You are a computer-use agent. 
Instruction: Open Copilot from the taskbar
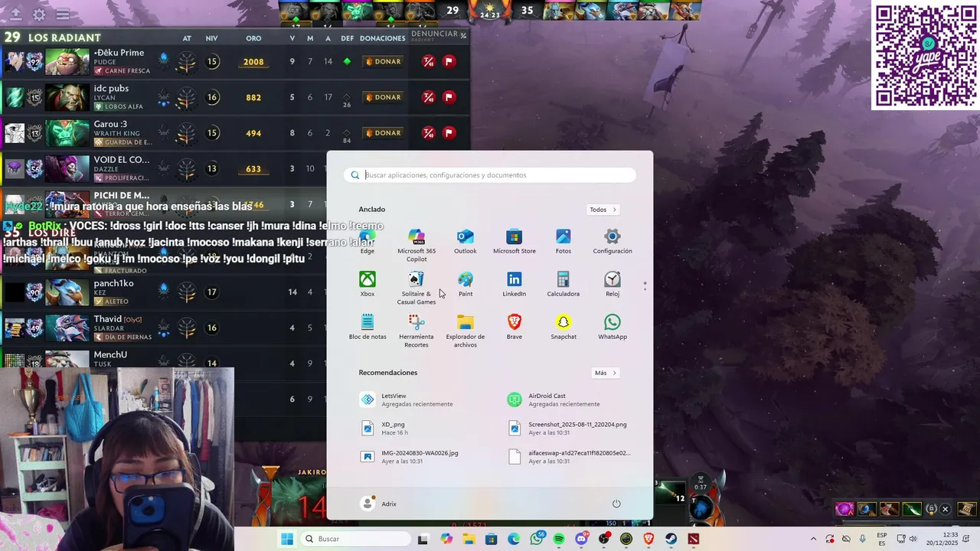pos(446,539)
